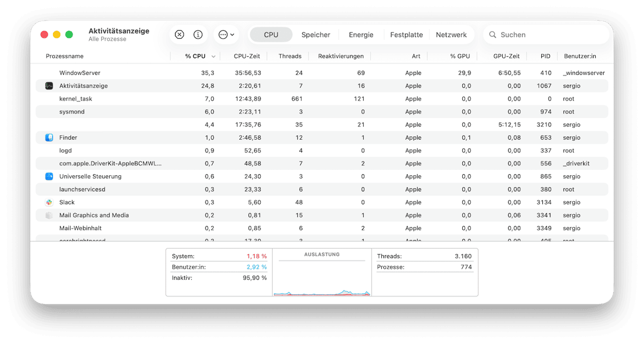Click the System CPU percentage value
Screen dimensions: 644x344
256,256
